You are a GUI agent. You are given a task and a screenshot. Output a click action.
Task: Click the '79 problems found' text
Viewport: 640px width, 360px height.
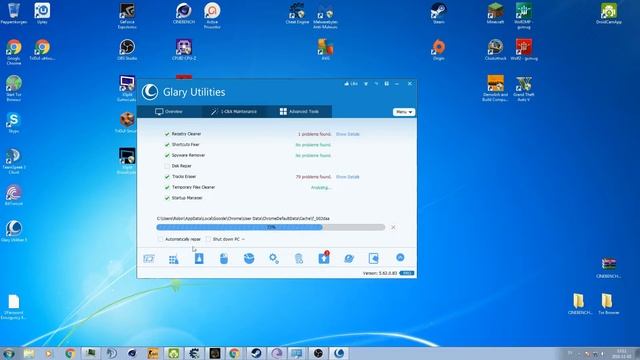(x=313, y=177)
